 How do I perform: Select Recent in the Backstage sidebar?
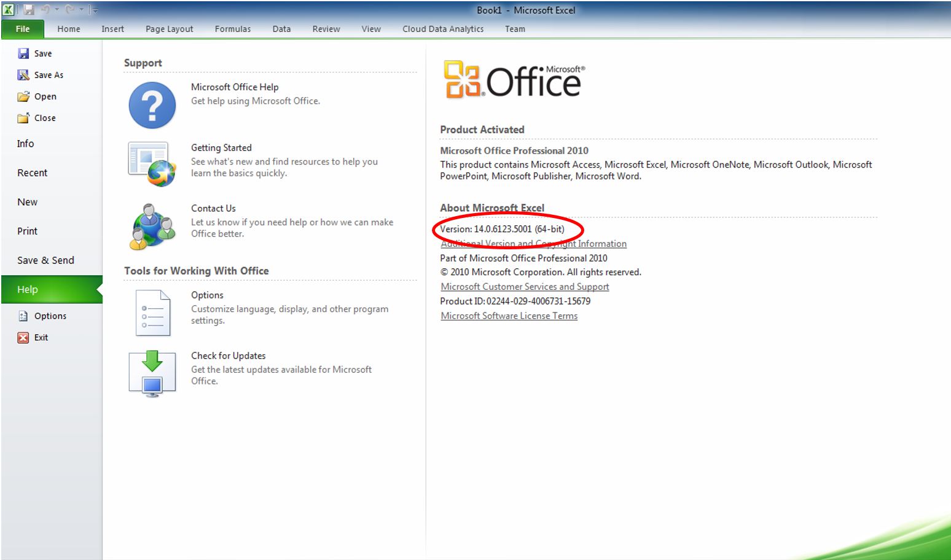tap(32, 173)
